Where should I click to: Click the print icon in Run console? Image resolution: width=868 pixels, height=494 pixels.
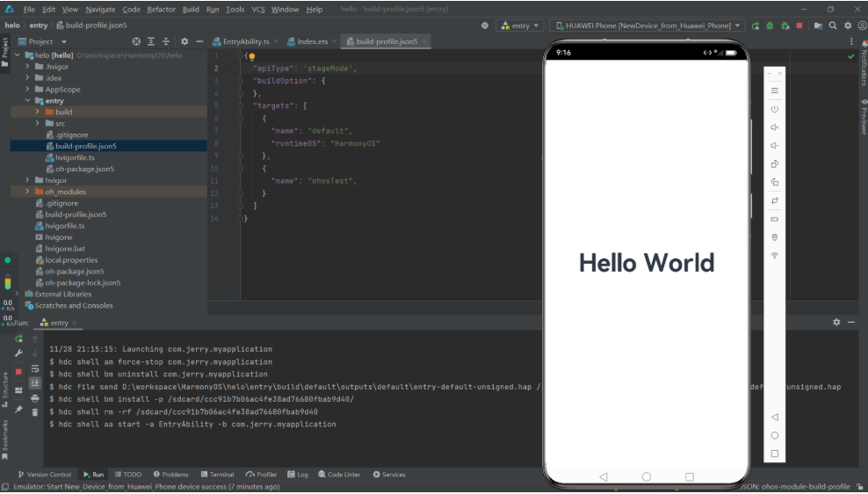[x=35, y=397]
